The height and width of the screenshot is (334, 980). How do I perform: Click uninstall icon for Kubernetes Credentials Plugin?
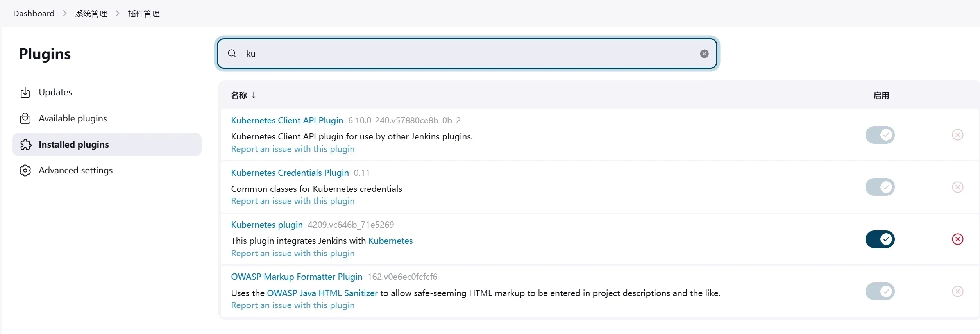coord(957,187)
